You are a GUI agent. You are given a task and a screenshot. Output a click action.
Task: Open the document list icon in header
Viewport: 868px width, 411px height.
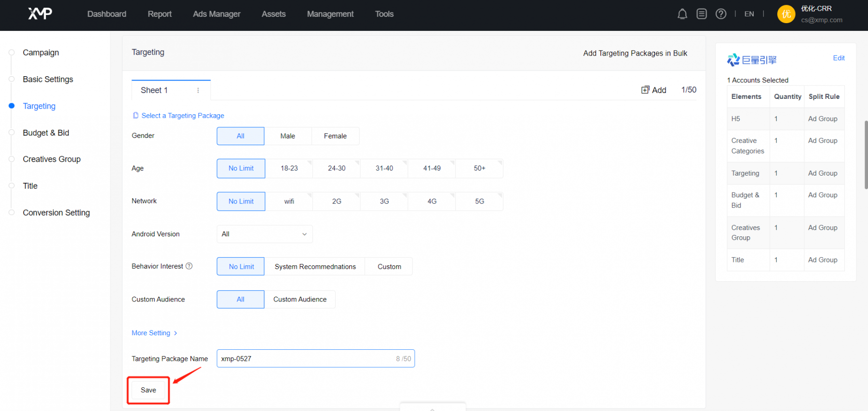click(x=702, y=14)
